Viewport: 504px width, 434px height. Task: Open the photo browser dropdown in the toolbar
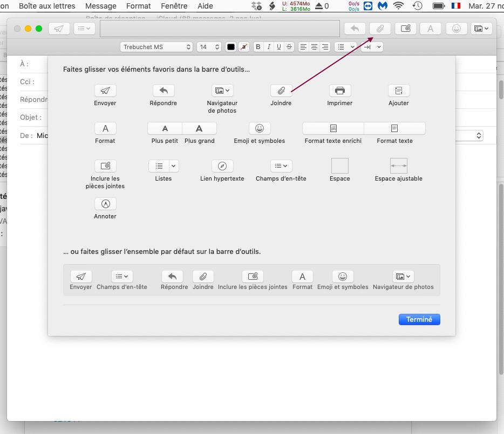click(481, 29)
